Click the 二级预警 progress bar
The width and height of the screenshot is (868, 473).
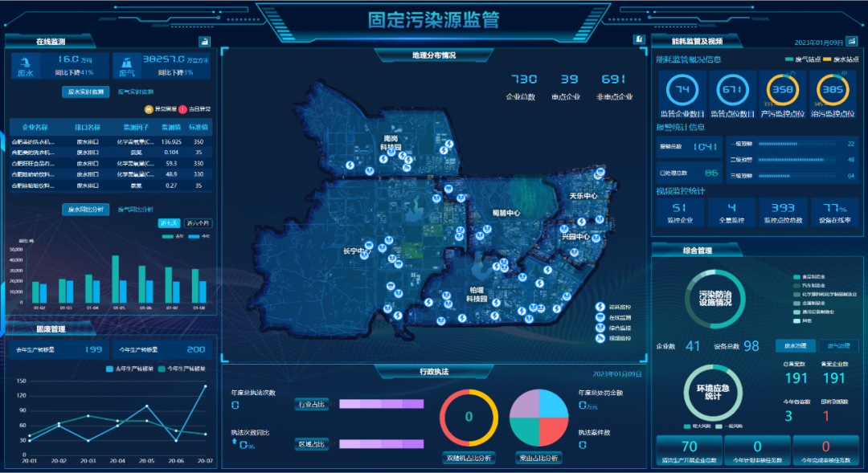tap(797, 160)
